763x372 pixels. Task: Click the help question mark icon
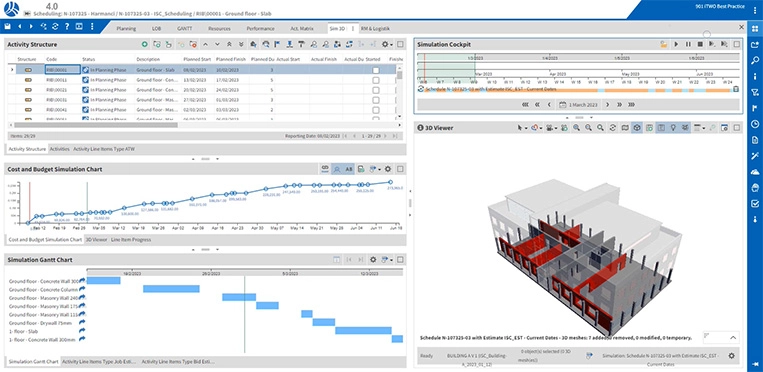pos(67,26)
